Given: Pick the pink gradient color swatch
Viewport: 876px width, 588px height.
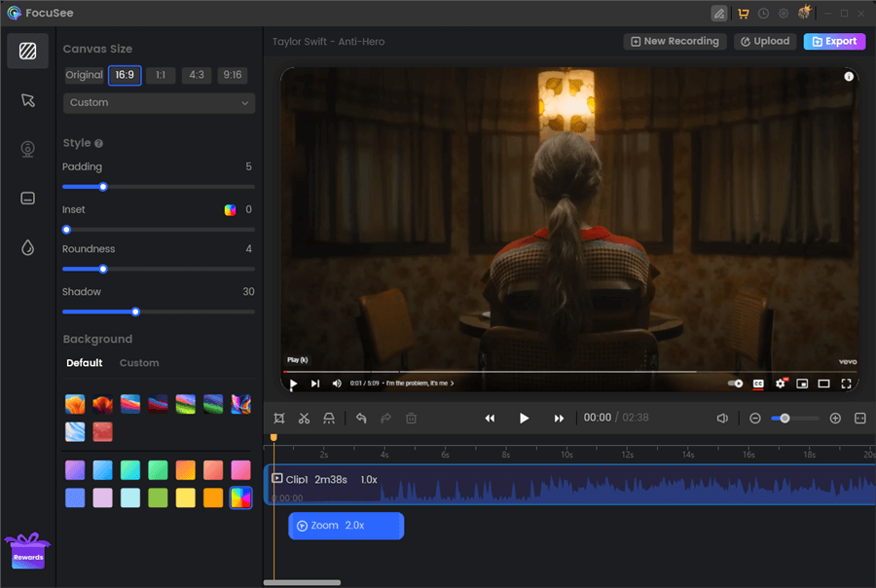Looking at the screenshot, I should click(x=240, y=470).
